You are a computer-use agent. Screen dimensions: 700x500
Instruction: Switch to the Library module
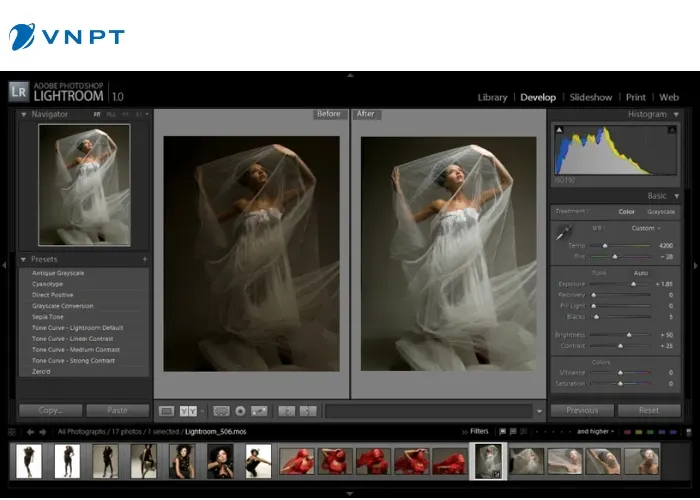[492, 97]
